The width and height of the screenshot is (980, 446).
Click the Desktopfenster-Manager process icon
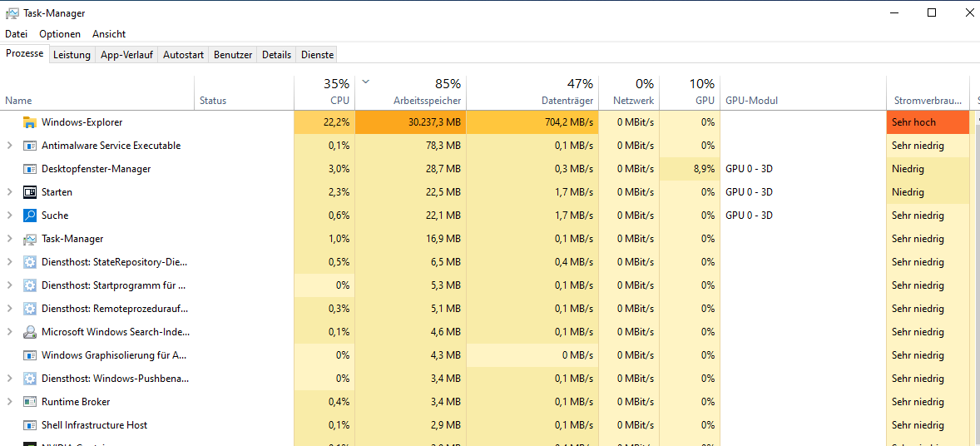[x=29, y=169]
